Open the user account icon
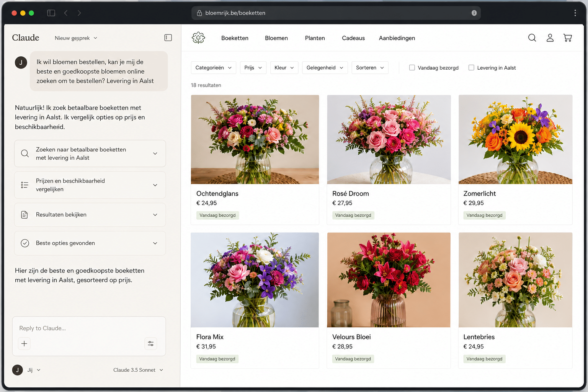 550,38
